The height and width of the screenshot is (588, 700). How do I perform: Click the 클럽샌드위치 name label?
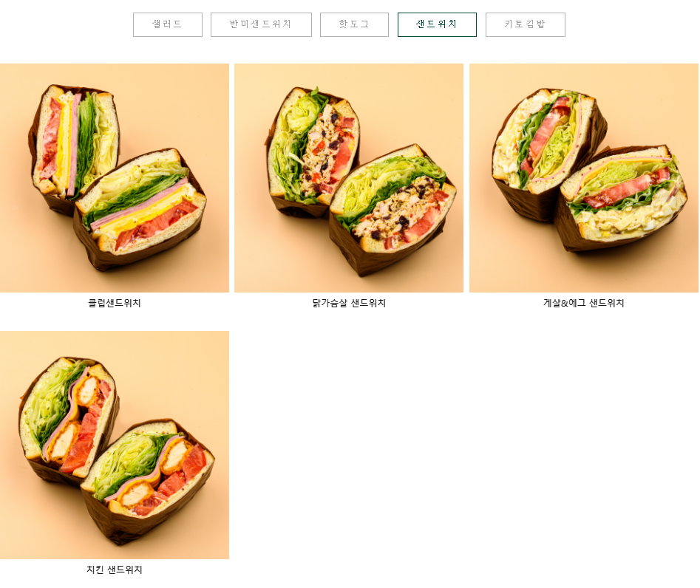click(x=115, y=303)
